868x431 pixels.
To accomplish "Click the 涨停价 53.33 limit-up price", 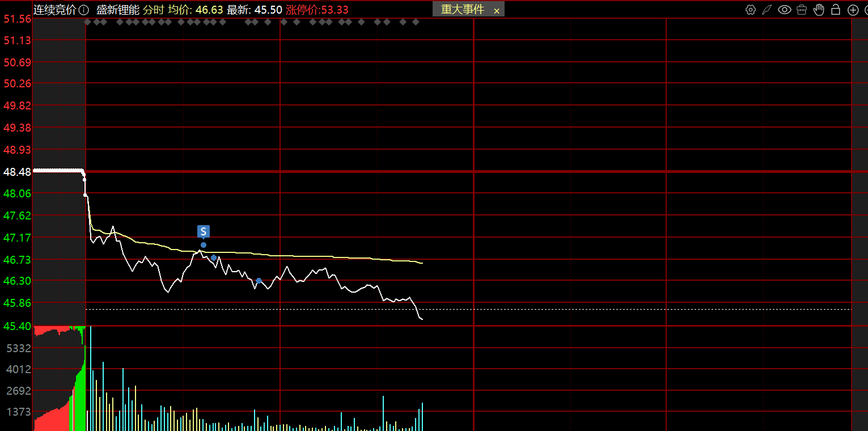I will click(x=317, y=10).
